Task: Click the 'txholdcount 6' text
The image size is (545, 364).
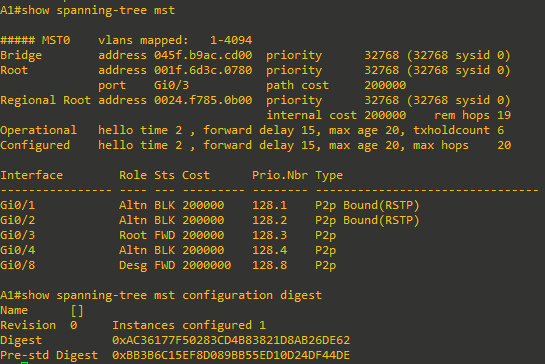Action: coord(458,130)
